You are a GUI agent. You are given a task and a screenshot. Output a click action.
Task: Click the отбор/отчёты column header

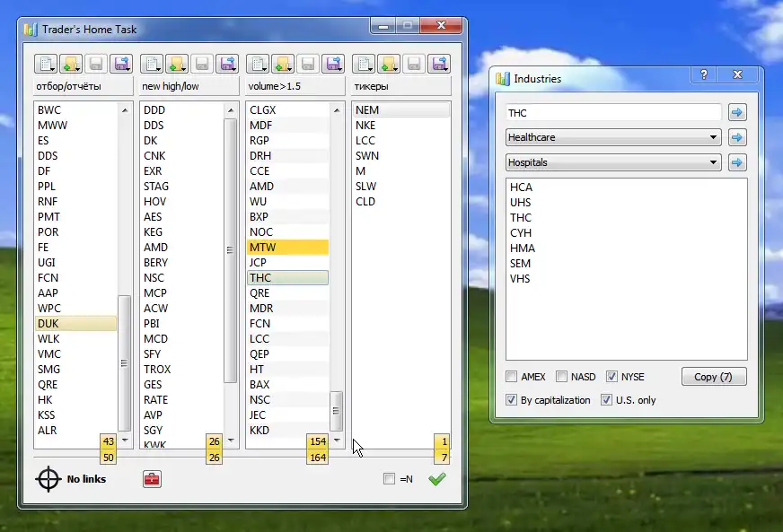(84, 86)
